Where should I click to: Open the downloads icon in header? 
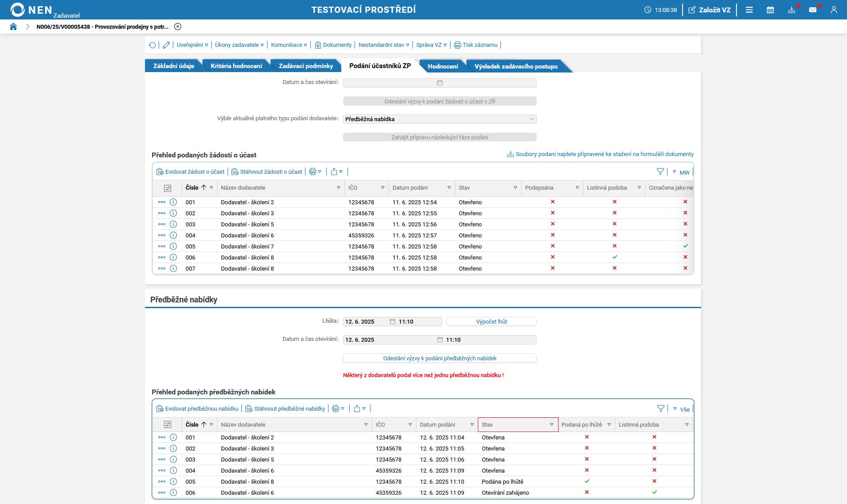(x=791, y=10)
